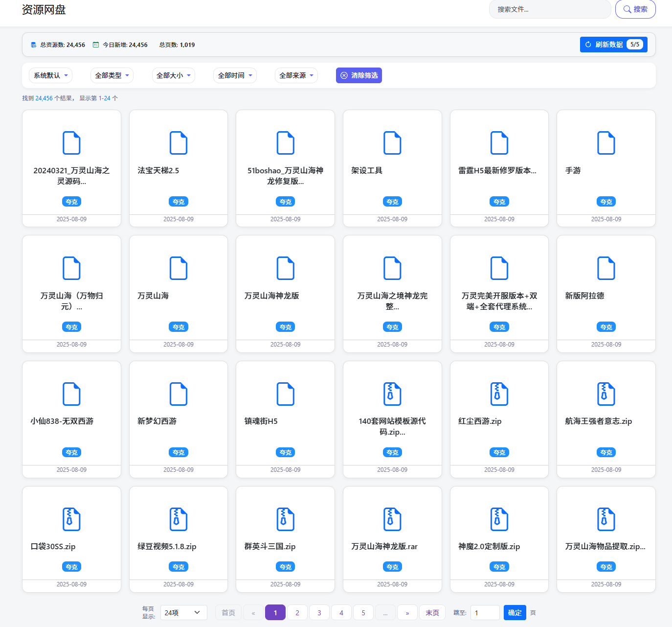This screenshot has height=627, width=672.
Task: Click zip icon of 口袋30SS.zip card
Action: (71, 519)
